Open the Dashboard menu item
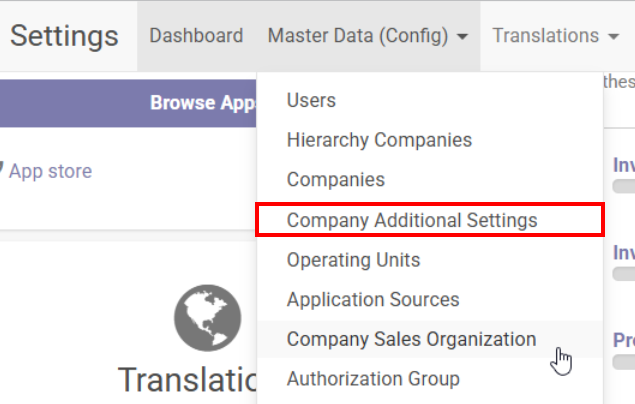Screen dimensions: 635x404 (x=196, y=36)
